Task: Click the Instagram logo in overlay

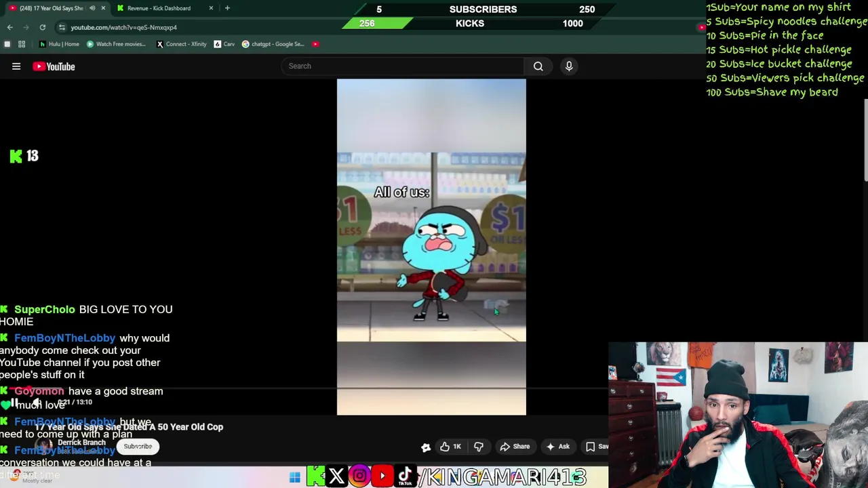Action: tap(359, 476)
